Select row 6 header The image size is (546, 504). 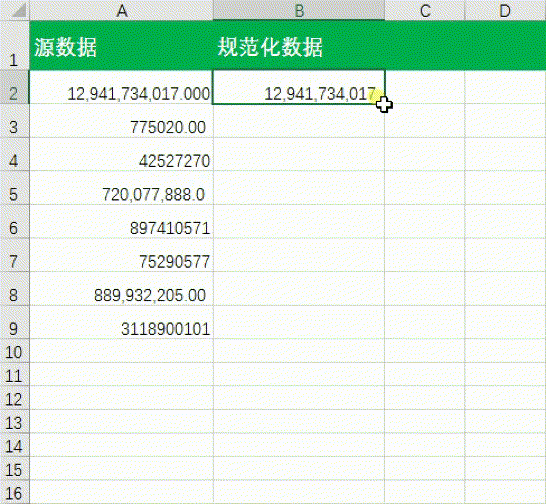(x=15, y=222)
